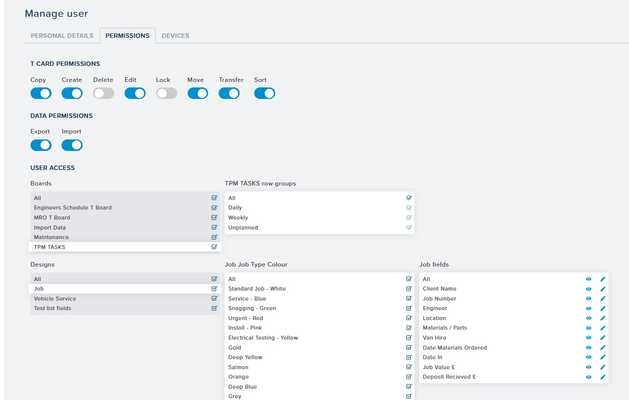The image size is (629, 400).
Task: Click pencil icon for Engineer job field
Action: pyautogui.click(x=603, y=309)
